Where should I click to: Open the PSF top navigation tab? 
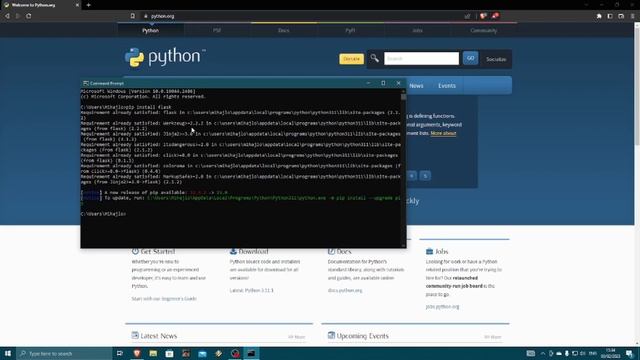217,30
